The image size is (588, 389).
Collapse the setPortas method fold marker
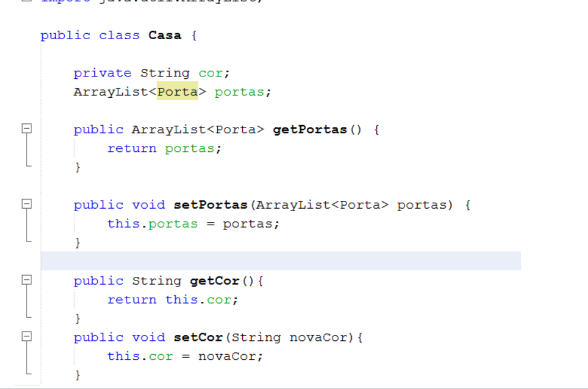[x=27, y=204]
